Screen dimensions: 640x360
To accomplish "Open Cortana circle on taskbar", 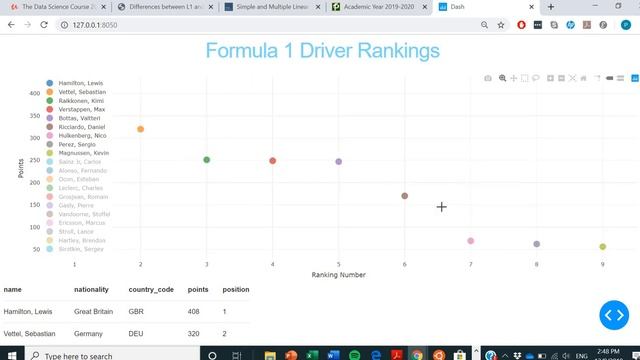I will coord(212,356).
